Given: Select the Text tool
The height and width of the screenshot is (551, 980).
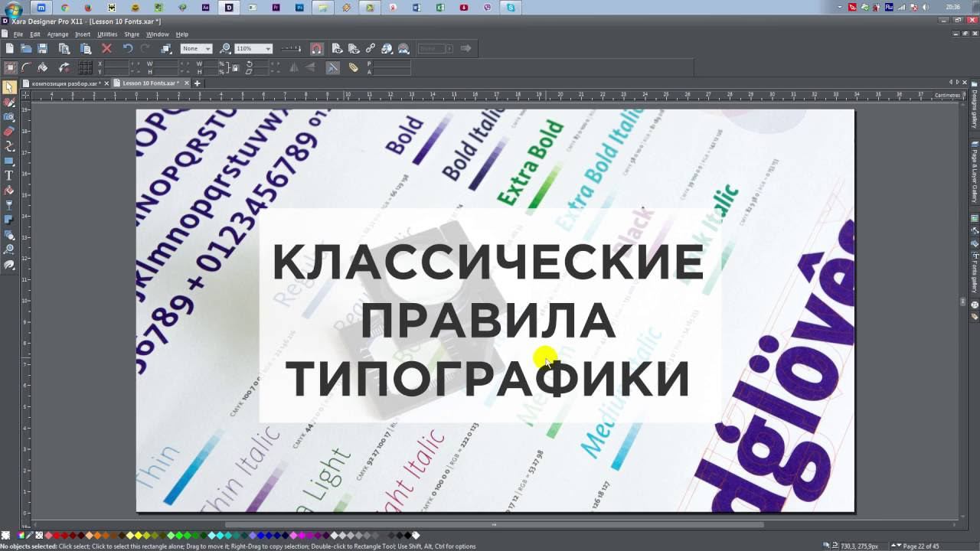Looking at the screenshot, I should (x=9, y=176).
